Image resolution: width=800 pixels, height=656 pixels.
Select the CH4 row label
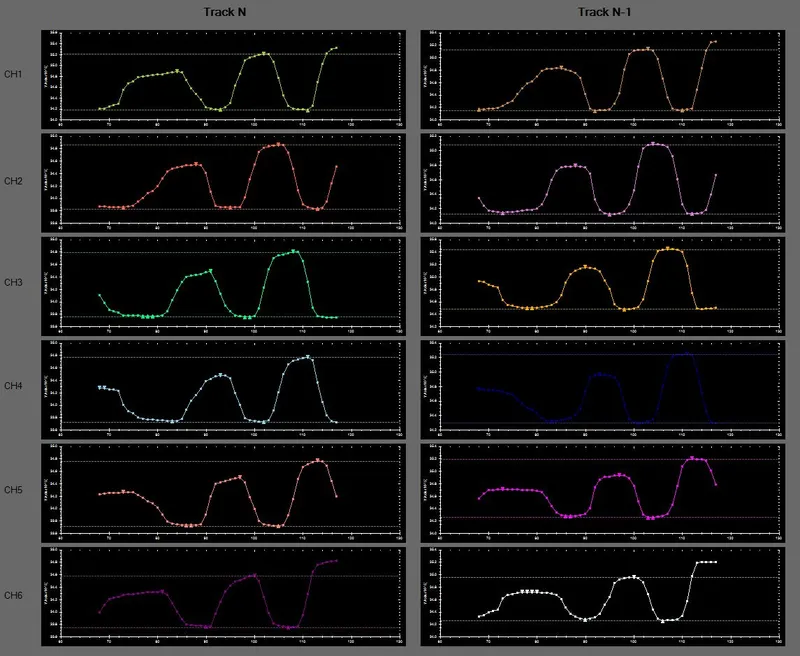coord(14,388)
